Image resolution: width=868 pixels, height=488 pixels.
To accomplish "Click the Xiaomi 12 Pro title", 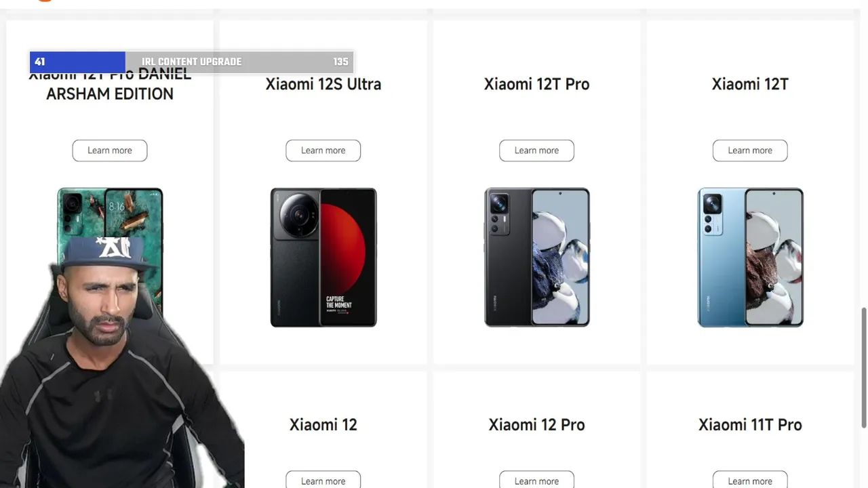I will coord(536,425).
